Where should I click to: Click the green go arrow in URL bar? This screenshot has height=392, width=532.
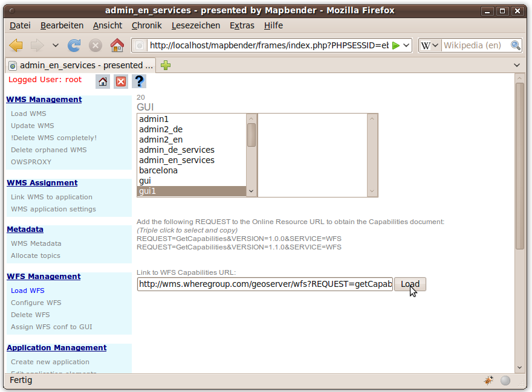click(x=395, y=45)
